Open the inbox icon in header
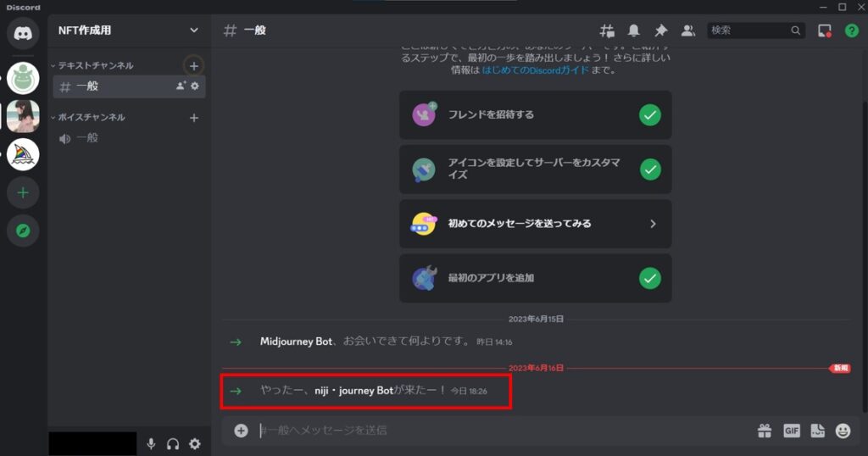 point(825,31)
